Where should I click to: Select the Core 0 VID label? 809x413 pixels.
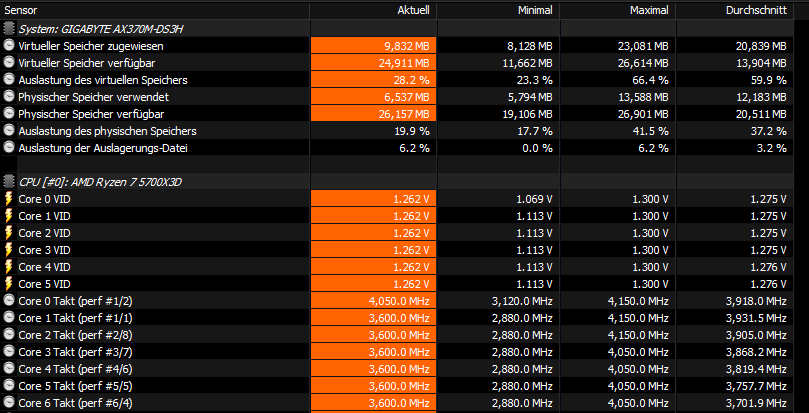coord(44,199)
